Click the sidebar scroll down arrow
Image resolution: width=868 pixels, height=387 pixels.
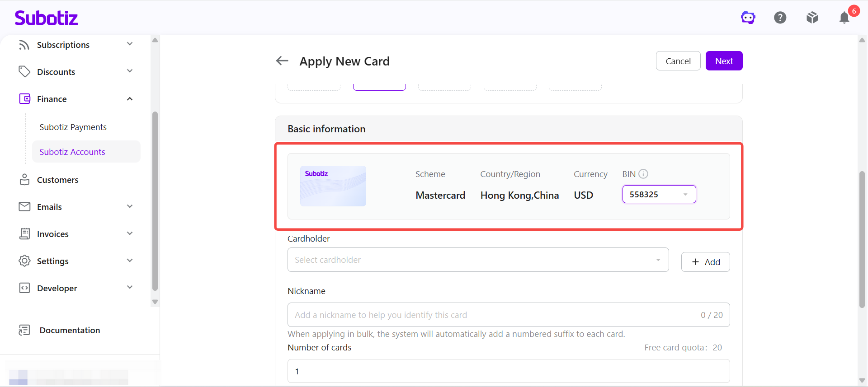coord(155,302)
